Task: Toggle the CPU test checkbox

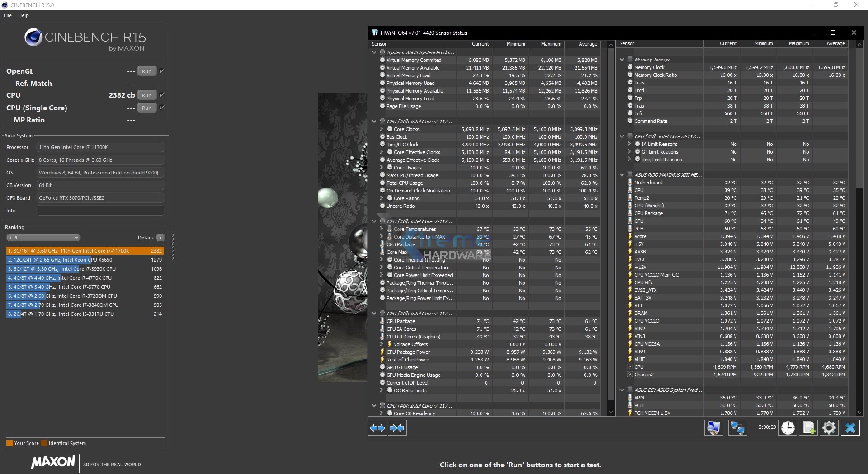Action: (162, 95)
